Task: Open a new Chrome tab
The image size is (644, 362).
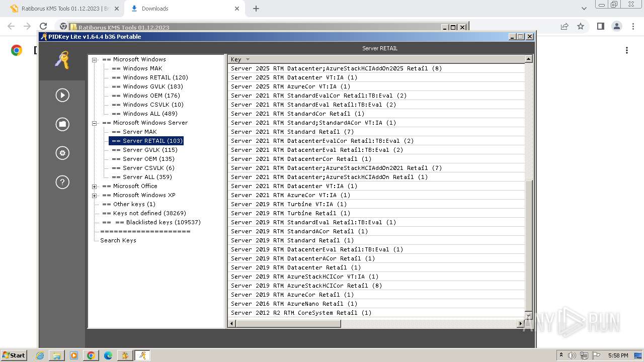Action: coord(256,9)
